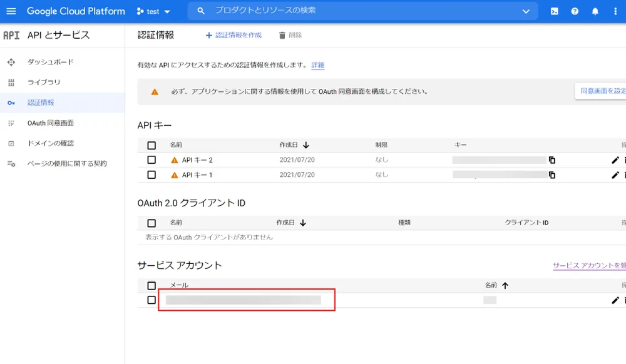Edit API キー 2 with pencil icon
This screenshot has width=626, height=364.
615,160
